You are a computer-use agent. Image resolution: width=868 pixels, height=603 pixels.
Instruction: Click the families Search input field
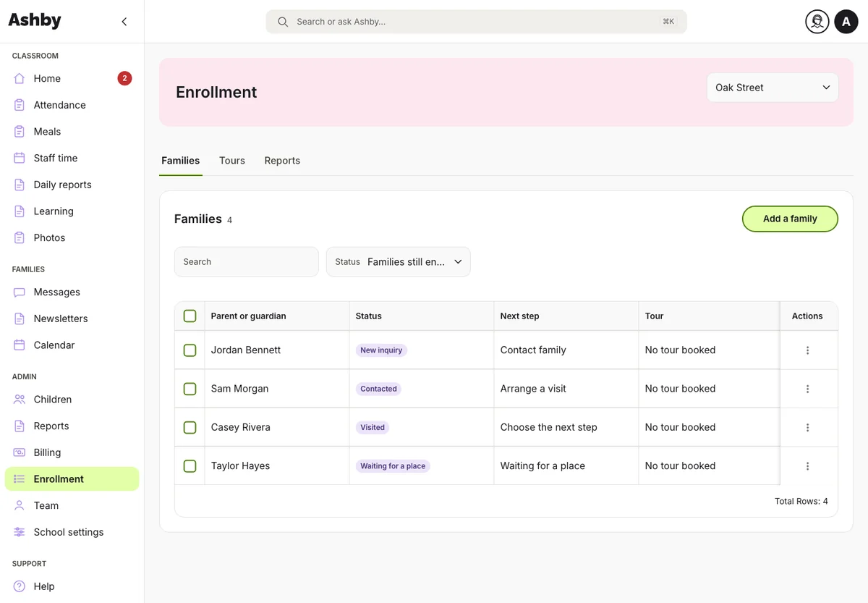pos(247,262)
